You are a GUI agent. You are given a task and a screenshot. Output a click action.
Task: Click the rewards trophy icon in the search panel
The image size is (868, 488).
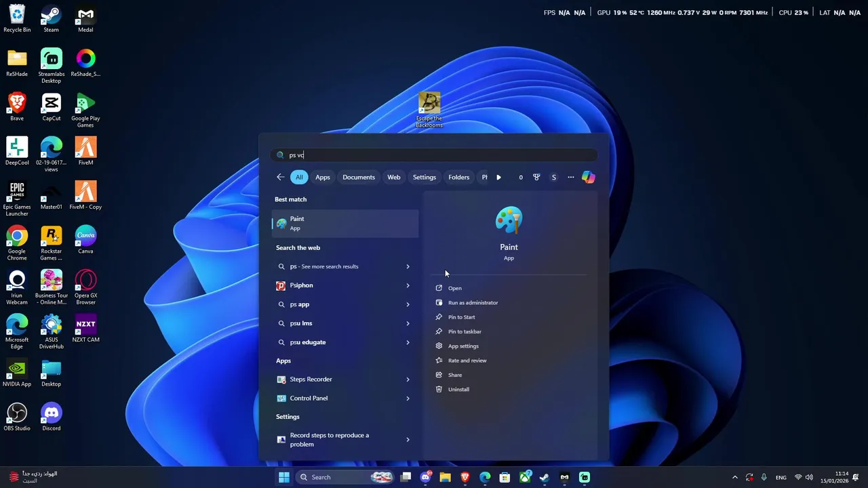536,177
